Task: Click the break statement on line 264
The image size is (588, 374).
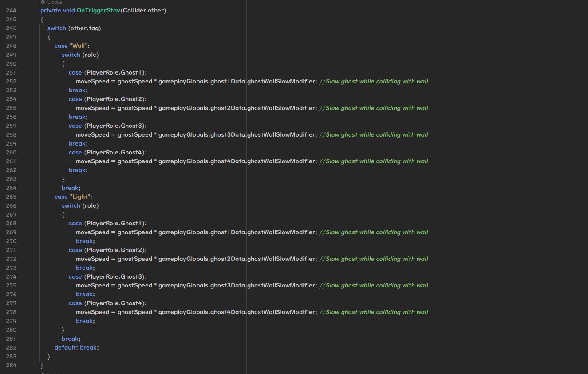Action: tap(71, 188)
